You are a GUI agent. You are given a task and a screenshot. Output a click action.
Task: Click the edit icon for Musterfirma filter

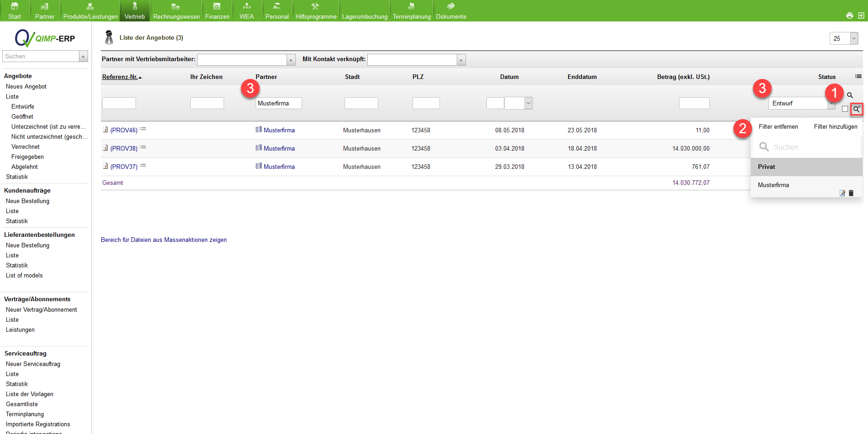(842, 193)
